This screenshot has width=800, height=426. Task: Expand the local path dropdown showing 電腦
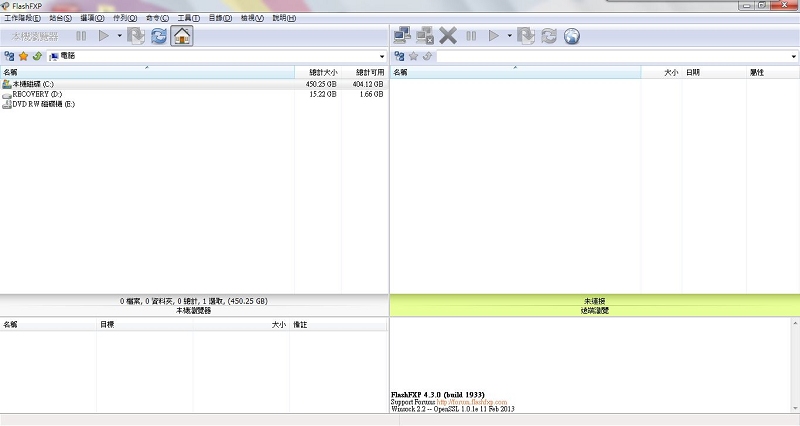(382, 56)
